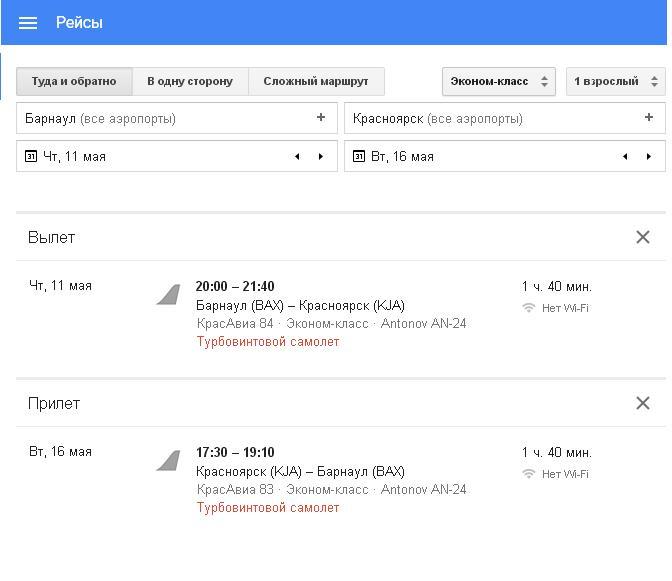Switch to 'В одну сторону' option
The height and width of the screenshot is (581, 672).
(x=190, y=81)
